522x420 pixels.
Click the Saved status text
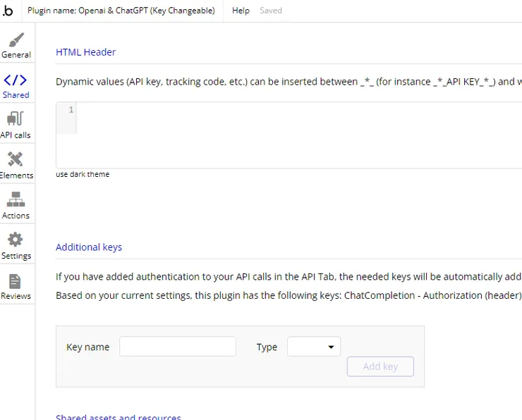click(271, 11)
